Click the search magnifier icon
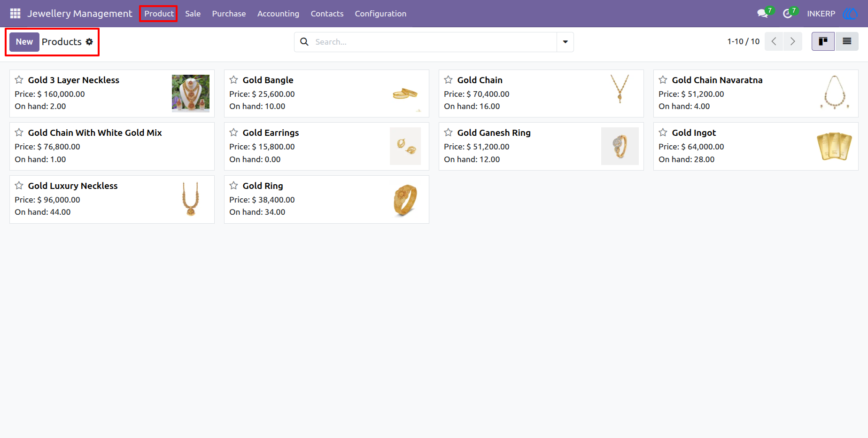Screen dimensions: 868x438 [304, 42]
